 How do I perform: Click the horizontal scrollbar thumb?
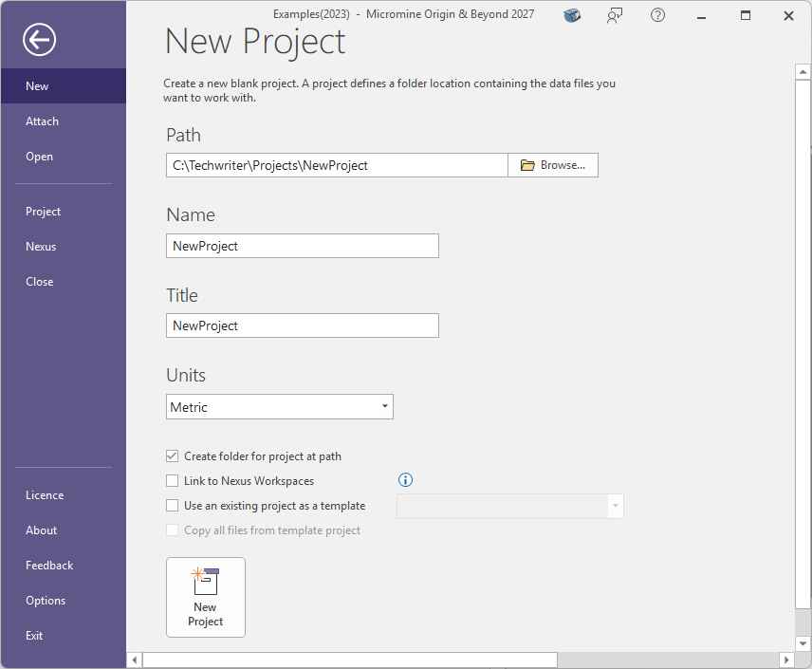click(x=350, y=660)
